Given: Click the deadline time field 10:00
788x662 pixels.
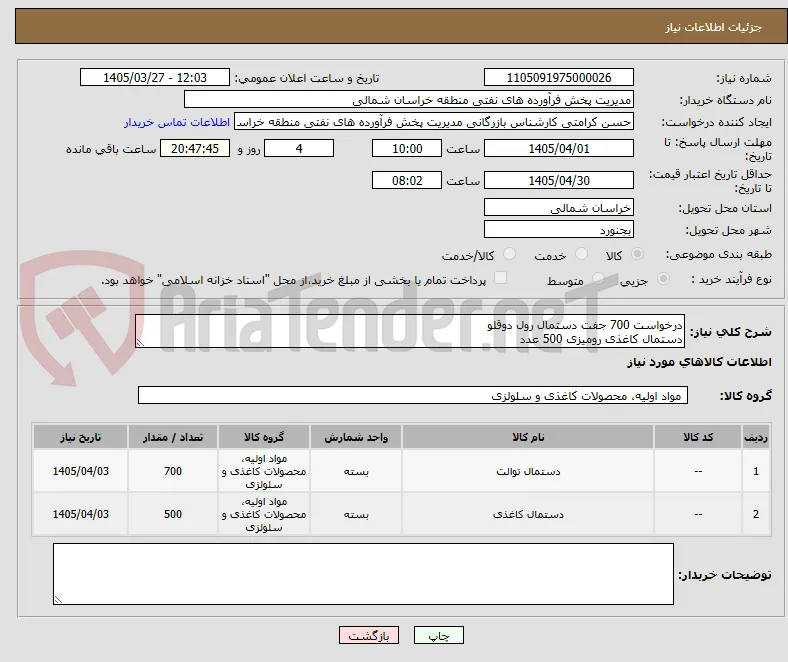Looking at the screenshot, I should [407, 148].
